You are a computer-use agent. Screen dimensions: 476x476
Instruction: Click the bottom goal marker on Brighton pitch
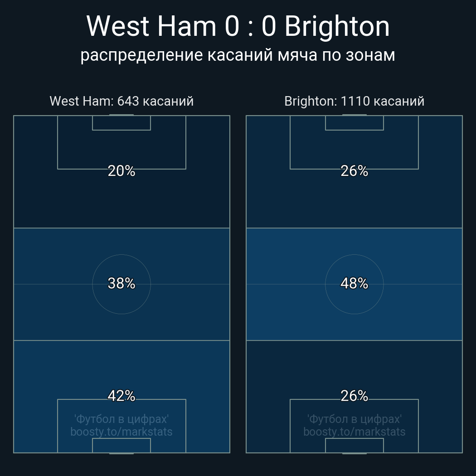[x=354, y=453]
